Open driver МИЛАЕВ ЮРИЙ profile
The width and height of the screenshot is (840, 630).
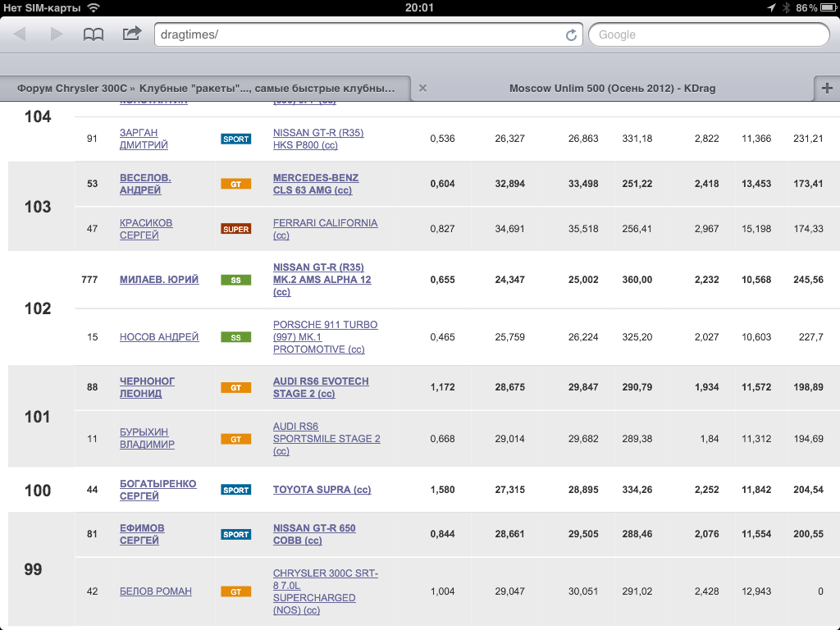click(159, 280)
